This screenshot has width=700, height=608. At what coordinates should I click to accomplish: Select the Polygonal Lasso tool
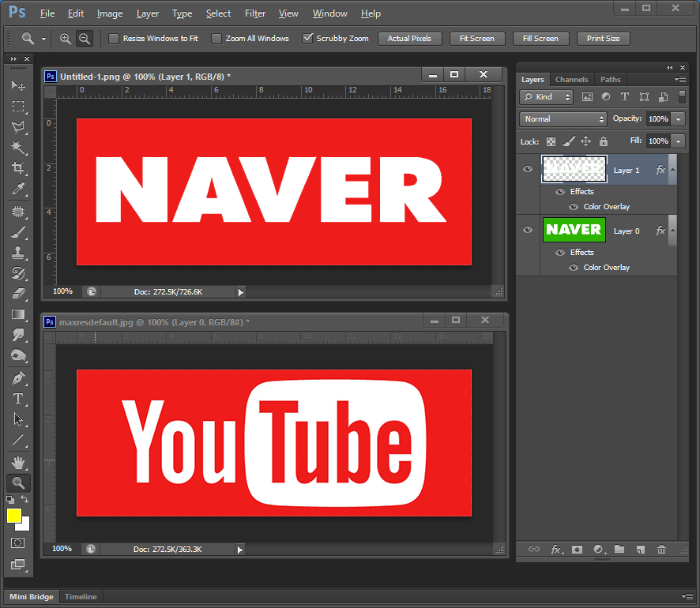(x=18, y=127)
